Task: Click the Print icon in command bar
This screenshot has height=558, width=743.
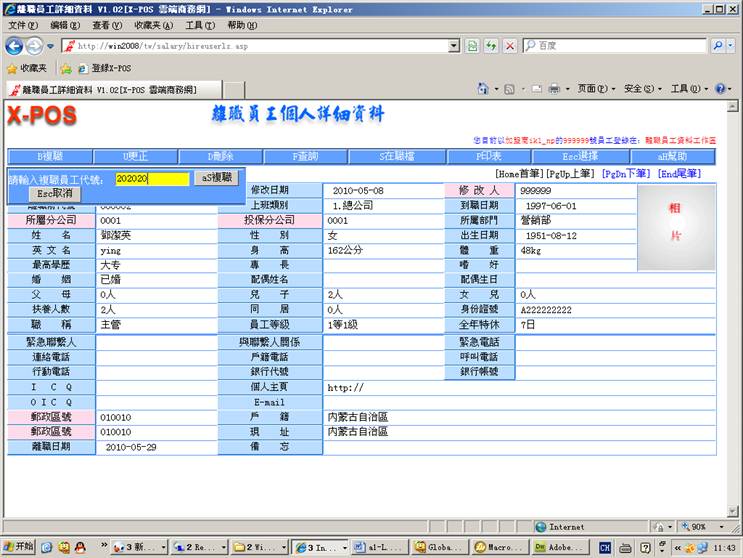Action: pos(553,89)
